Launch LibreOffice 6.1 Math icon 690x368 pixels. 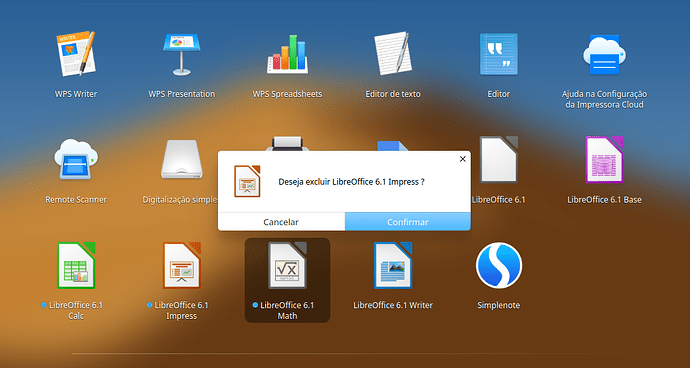287,265
